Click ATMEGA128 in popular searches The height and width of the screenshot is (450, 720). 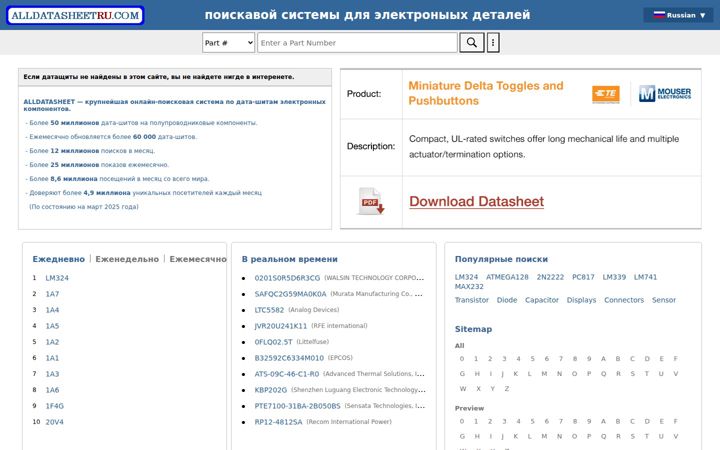507,277
